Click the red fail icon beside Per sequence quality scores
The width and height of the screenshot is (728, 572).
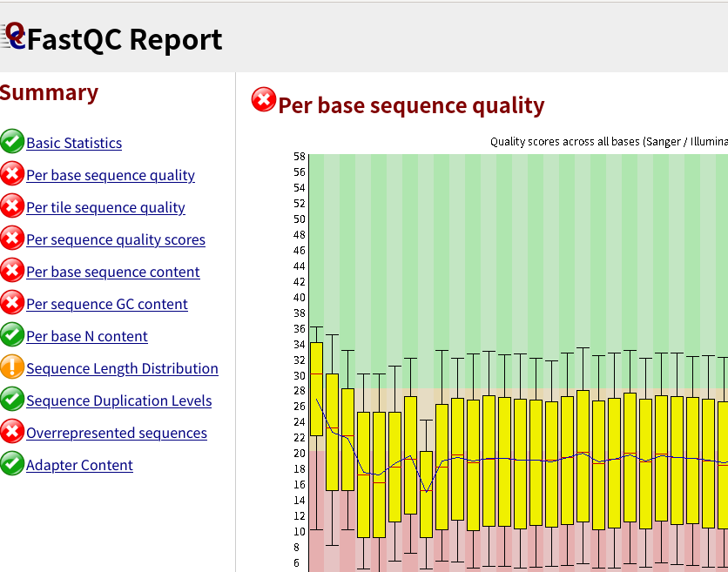coord(12,238)
